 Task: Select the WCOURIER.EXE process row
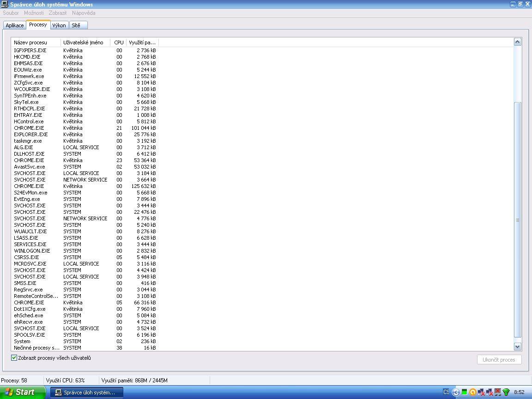(85, 89)
